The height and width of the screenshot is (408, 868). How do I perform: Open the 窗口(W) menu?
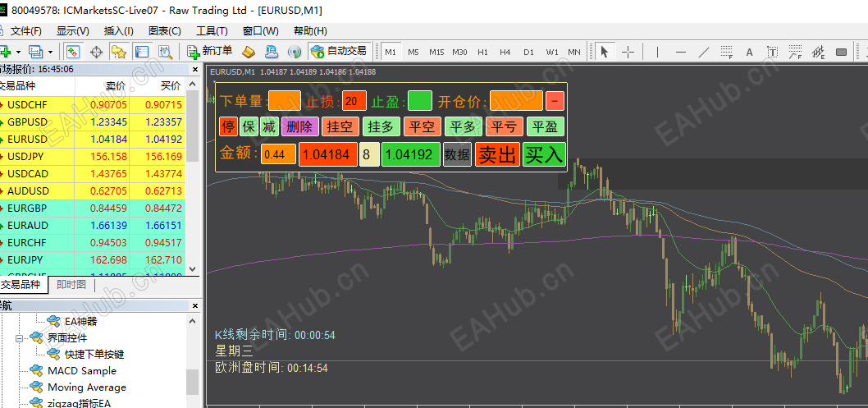point(260,31)
